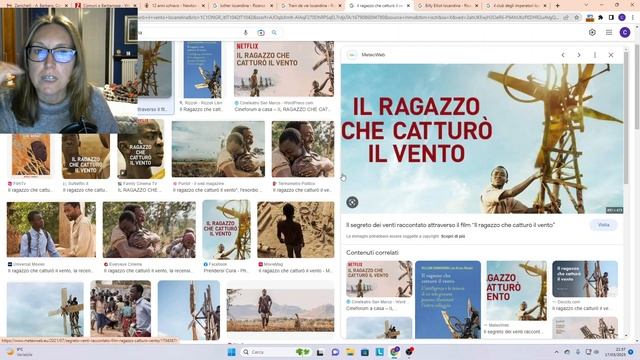Open the Everyeye Cinema result thumbnail

[x=149, y=229]
